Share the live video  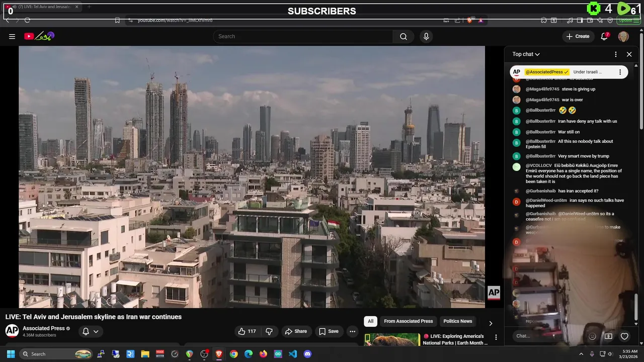coord(295,331)
